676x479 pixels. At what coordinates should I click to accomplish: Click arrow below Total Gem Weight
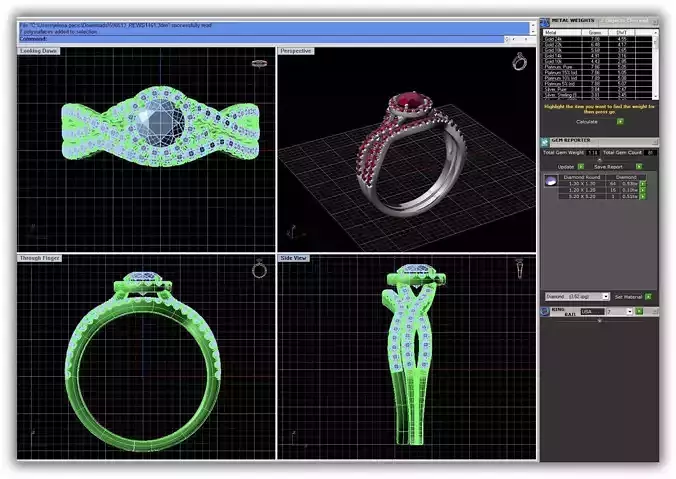click(599, 160)
